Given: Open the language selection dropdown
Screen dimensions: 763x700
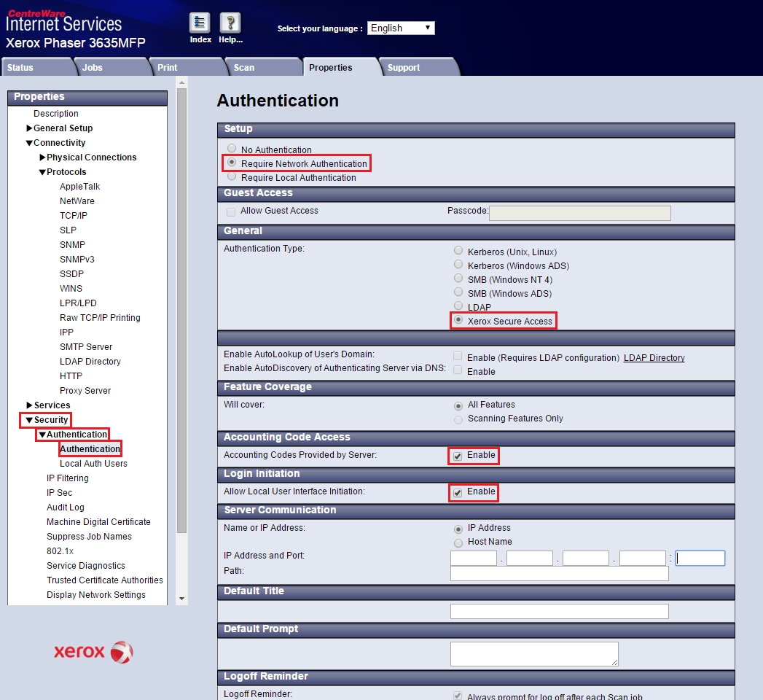Looking at the screenshot, I should click(x=401, y=28).
